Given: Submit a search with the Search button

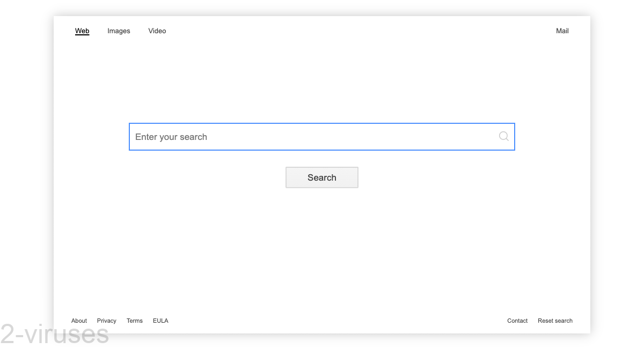Looking at the screenshot, I should tap(322, 177).
